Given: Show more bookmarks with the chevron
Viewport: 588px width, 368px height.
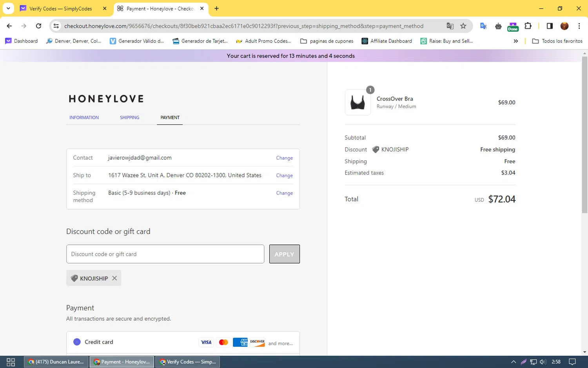Looking at the screenshot, I should tap(516, 41).
